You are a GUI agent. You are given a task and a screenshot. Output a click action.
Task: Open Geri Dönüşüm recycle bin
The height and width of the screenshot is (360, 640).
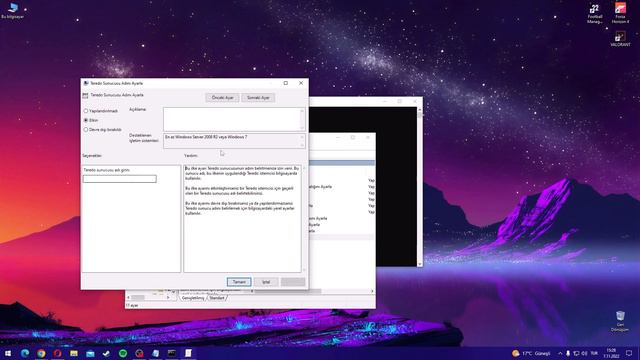[x=620, y=321]
